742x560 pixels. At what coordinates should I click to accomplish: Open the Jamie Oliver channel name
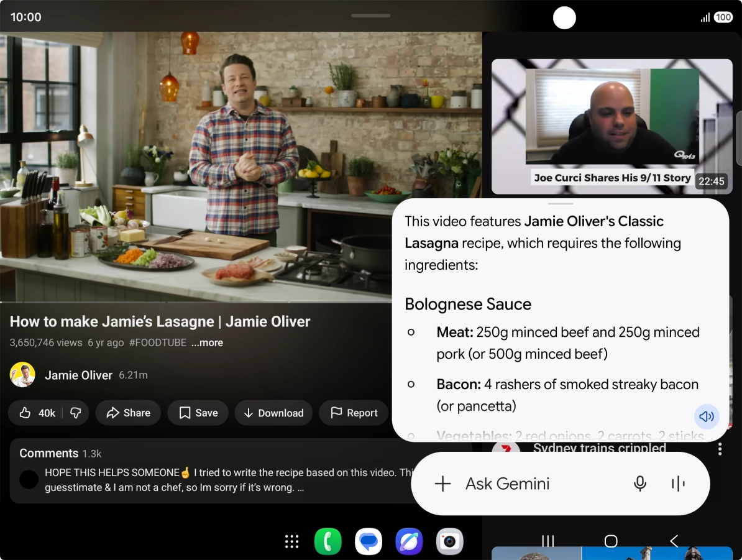tap(78, 375)
